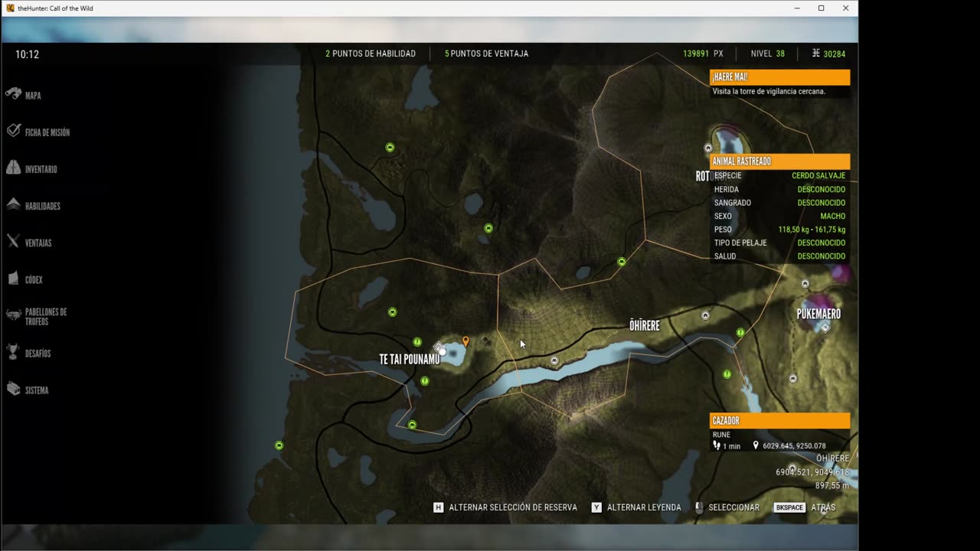Click the SALUD row label
980x551 pixels.
coord(725,256)
